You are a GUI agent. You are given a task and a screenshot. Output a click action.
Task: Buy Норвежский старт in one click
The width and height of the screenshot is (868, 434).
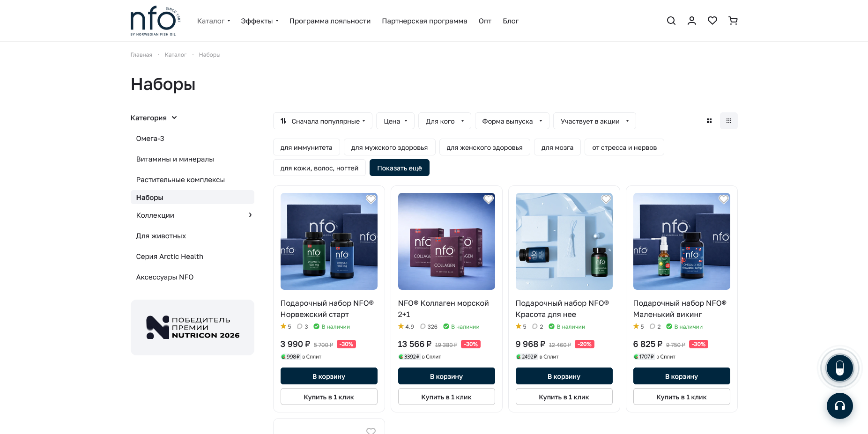(329, 397)
